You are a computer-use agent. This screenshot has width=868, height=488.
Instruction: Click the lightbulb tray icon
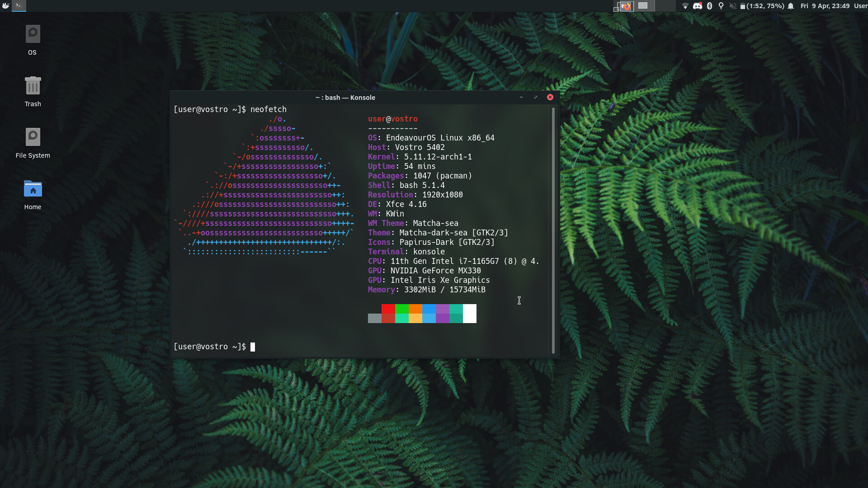721,6
